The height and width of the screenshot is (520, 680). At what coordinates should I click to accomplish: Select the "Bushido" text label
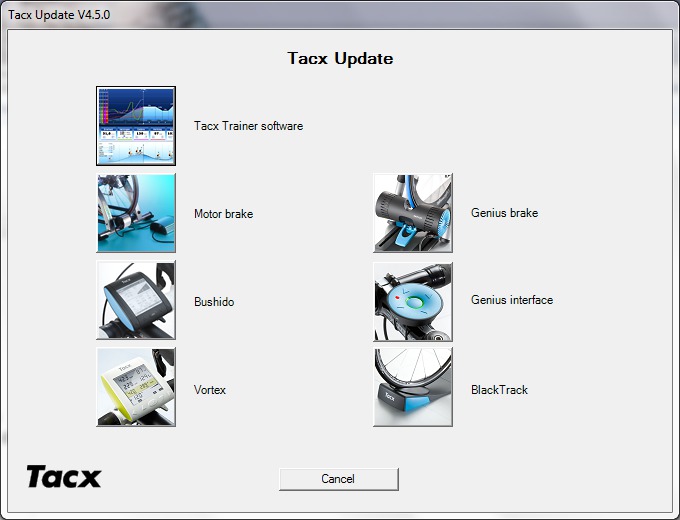pos(214,302)
